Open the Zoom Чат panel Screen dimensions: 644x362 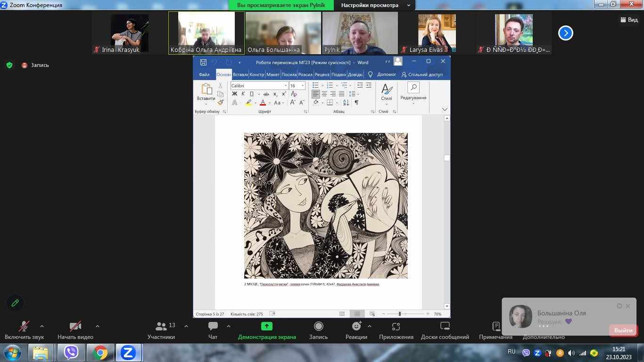point(213,330)
